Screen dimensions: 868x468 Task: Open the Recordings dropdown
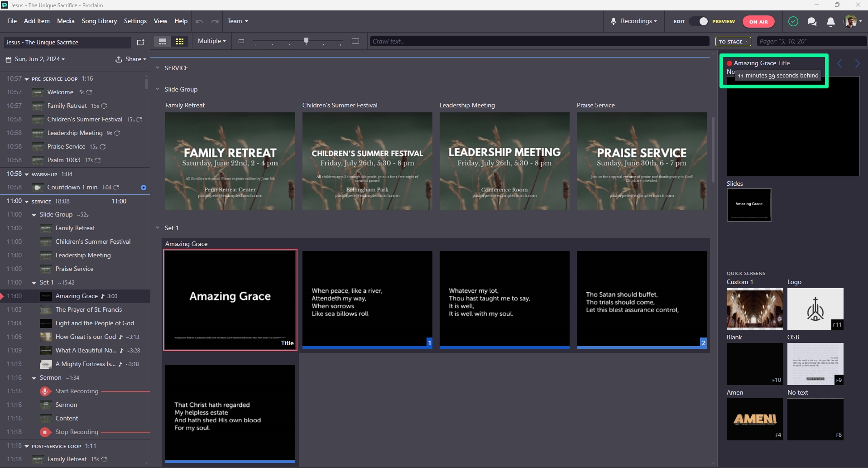633,21
